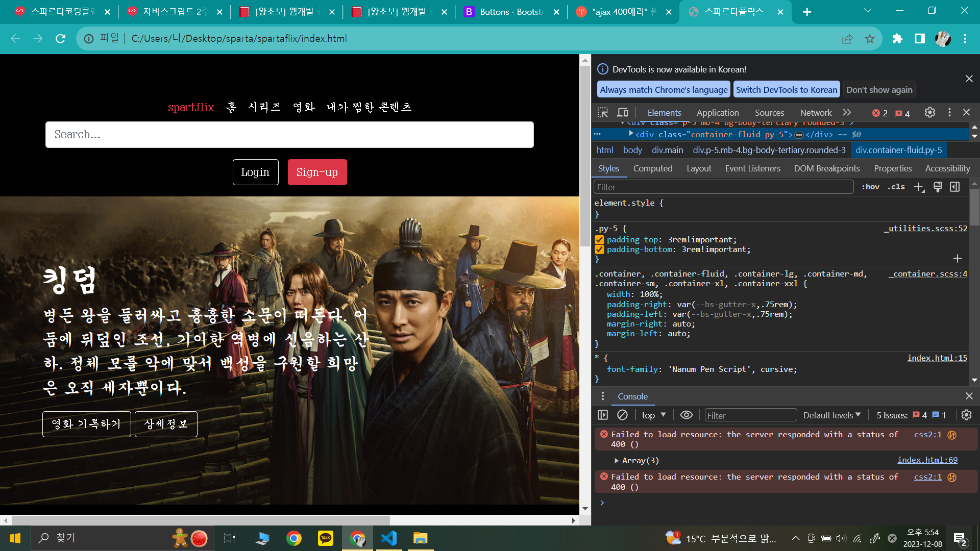980x551 pixels.
Task: Click the page's vertical scrollbar thumb
Action: click(x=585, y=156)
